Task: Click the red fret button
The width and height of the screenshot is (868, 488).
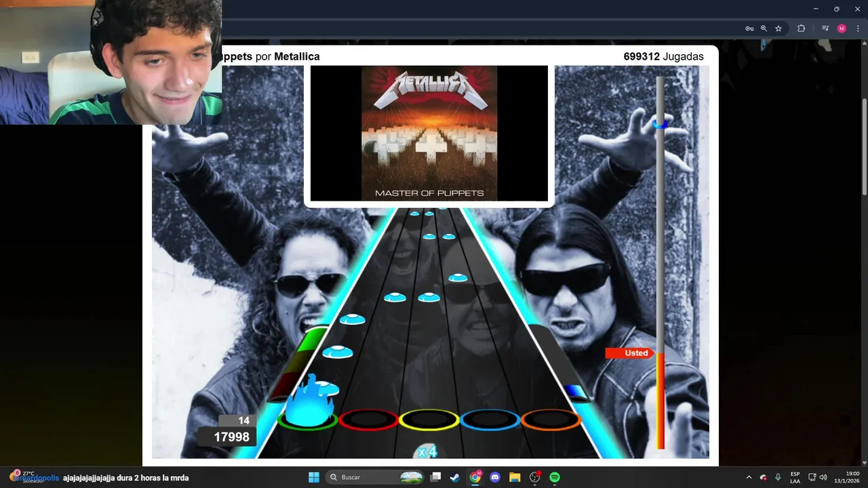Action: (x=368, y=420)
